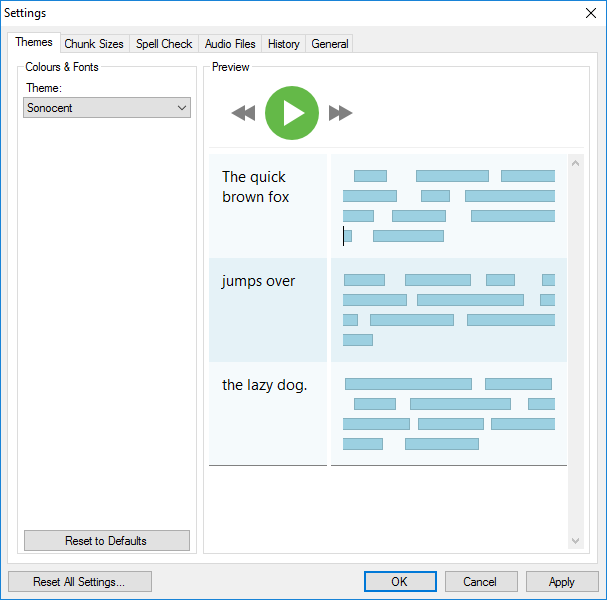Click the rewind arrows icon
The image size is (607, 600).
point(243,113)
